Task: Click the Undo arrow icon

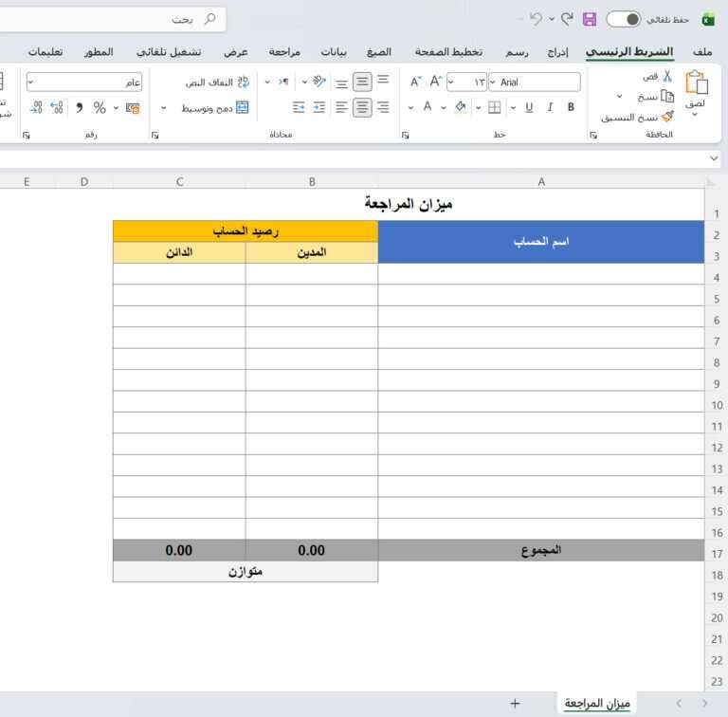Action: [x=537, y=19]
